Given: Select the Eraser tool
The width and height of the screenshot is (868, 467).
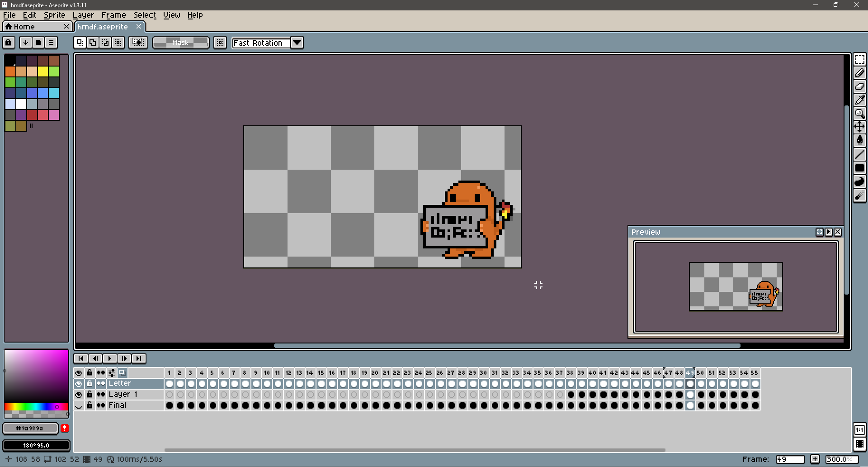Looking at the screenshot, I should coord(859,86).
